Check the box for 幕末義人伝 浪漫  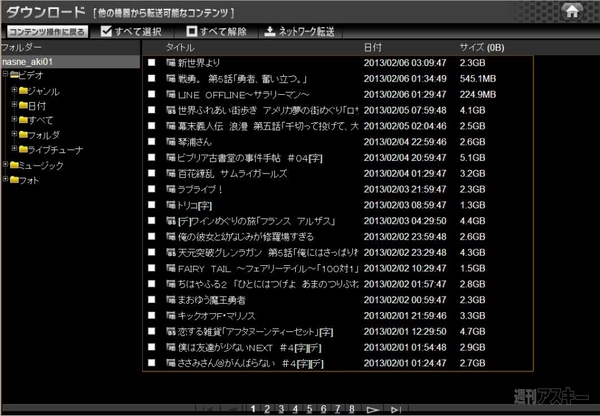(152, 126)
